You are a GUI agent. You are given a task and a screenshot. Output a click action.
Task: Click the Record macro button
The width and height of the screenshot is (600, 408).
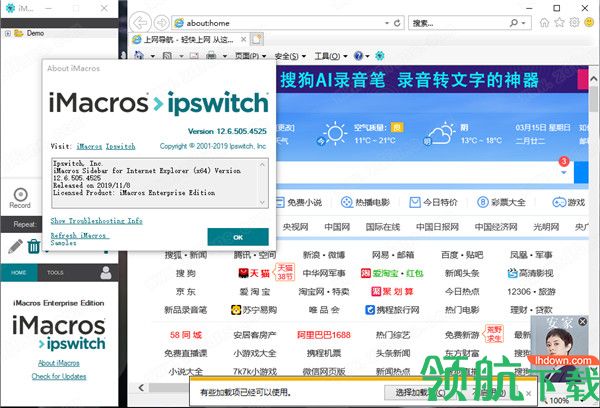pos(20,198)
